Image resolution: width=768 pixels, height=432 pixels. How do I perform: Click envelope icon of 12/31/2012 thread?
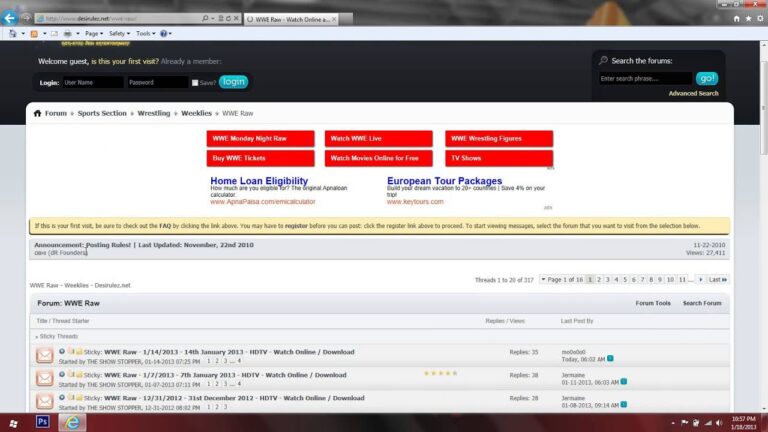[45, 401]
